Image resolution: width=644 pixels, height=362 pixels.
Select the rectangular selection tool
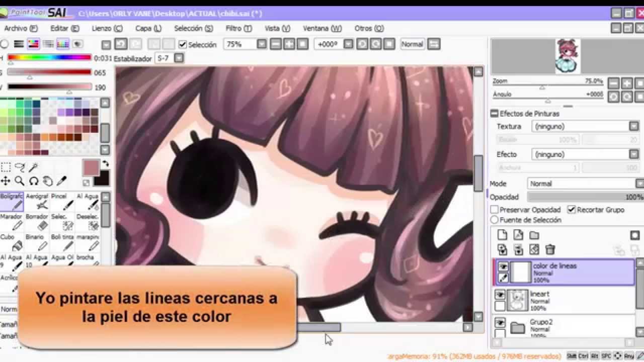pos(6,167)
